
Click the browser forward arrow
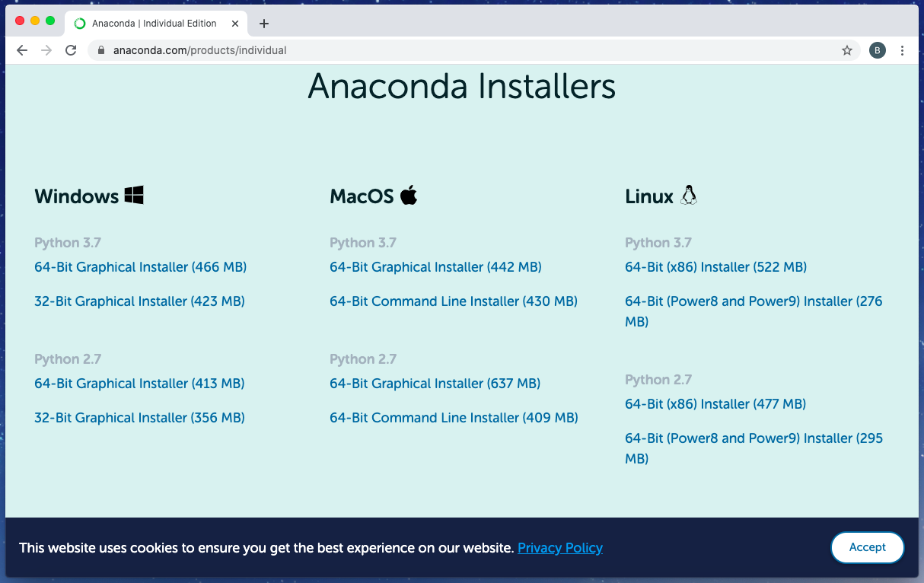tap(46, 50)
